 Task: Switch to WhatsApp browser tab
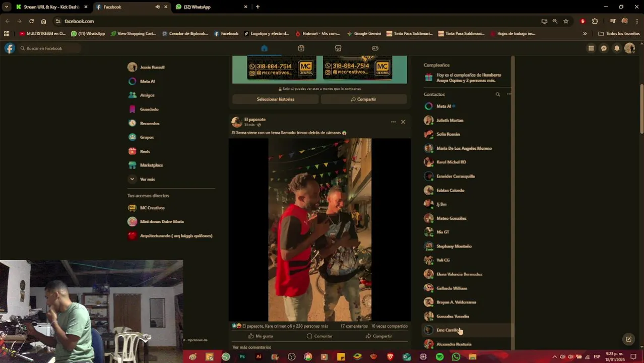pyautogui.click(x=212, y=7)
